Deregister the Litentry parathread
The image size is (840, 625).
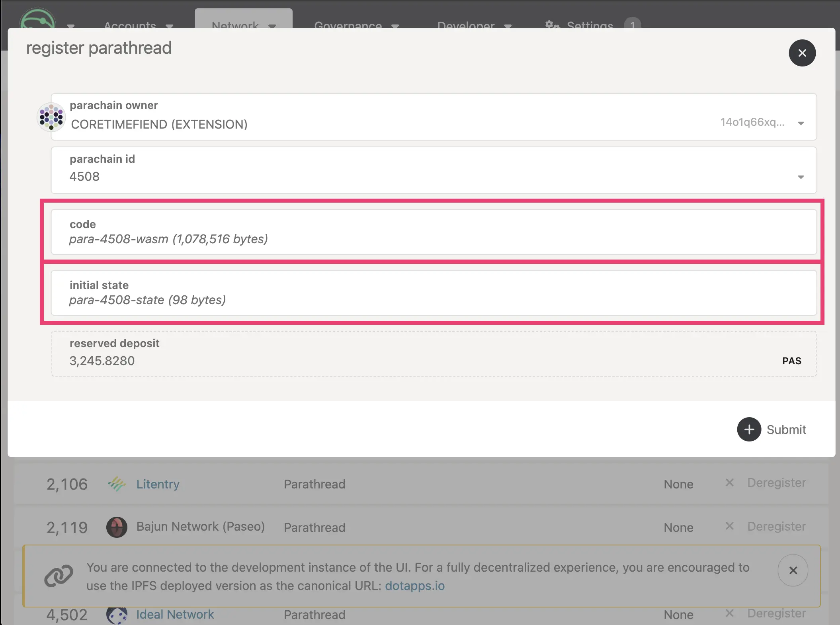coord(776,483)
